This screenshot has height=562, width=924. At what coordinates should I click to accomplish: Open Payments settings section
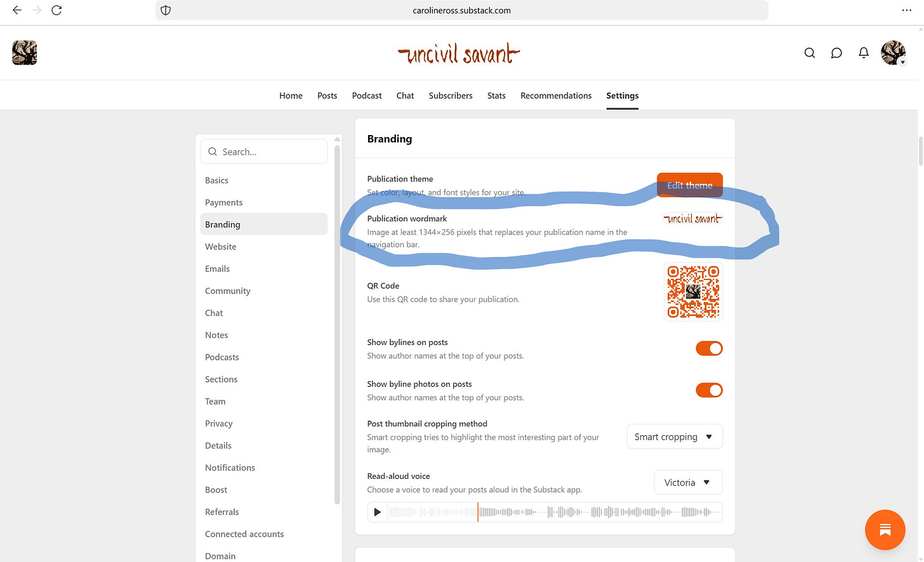[x=264, y=202]
